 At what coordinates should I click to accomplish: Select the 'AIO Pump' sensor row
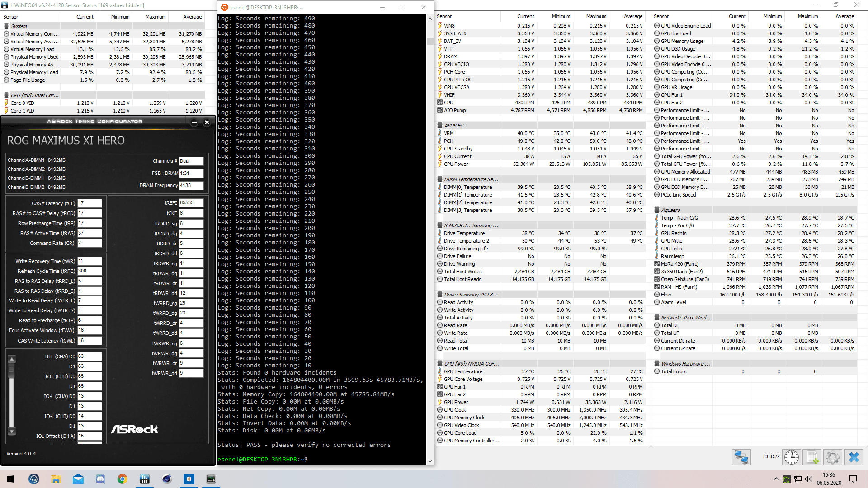[540, 110]
